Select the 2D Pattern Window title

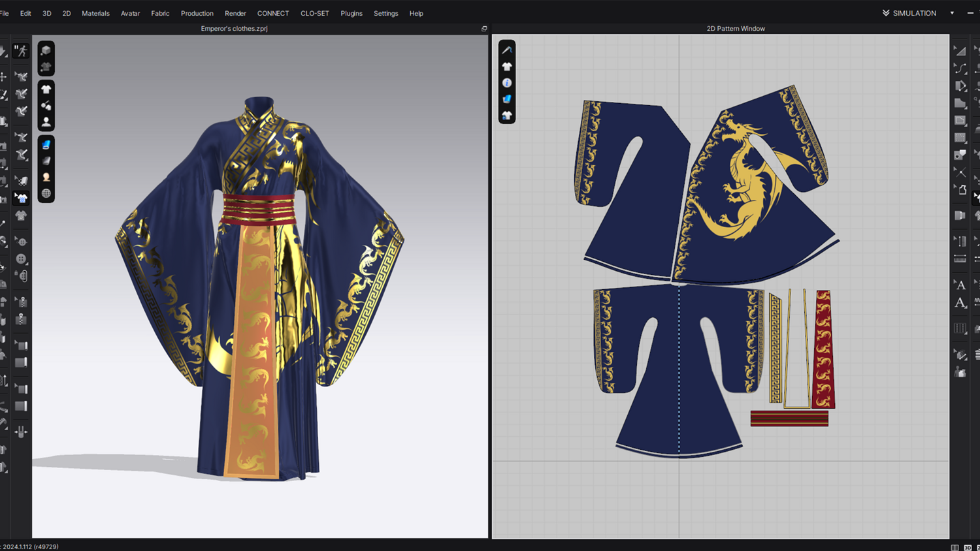pos(736,29)
